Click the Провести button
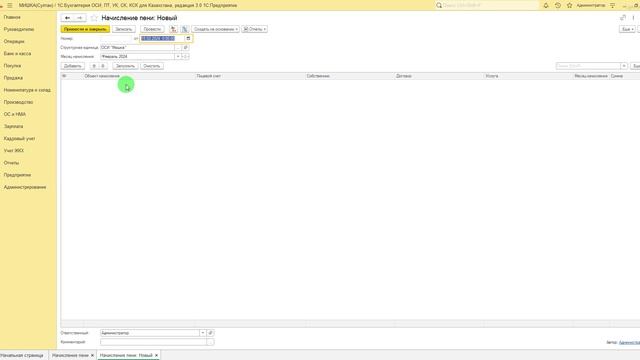Image resolution: width=640 pixels, height=360 pixels. pos(152,29)
